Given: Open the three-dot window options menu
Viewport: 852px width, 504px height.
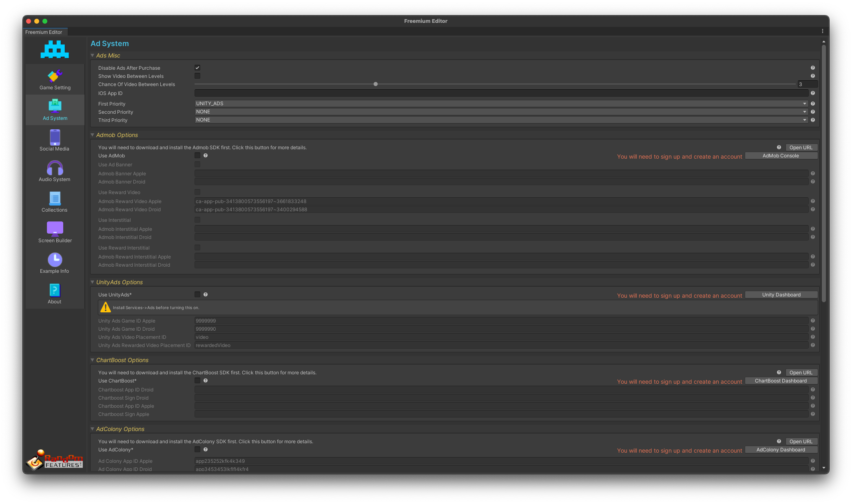Looking at the screenshot, I should (x=822, y=31).
